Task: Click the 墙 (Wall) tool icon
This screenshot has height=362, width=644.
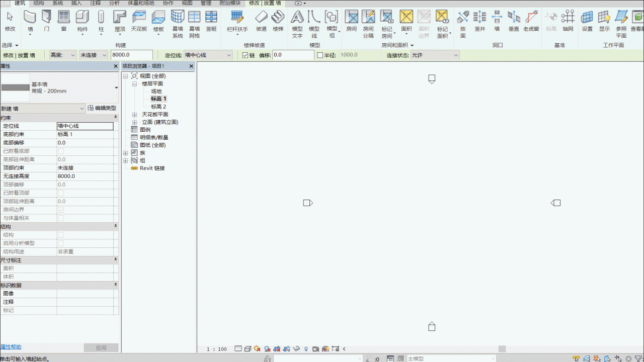Action: click(x=30, y=21)
